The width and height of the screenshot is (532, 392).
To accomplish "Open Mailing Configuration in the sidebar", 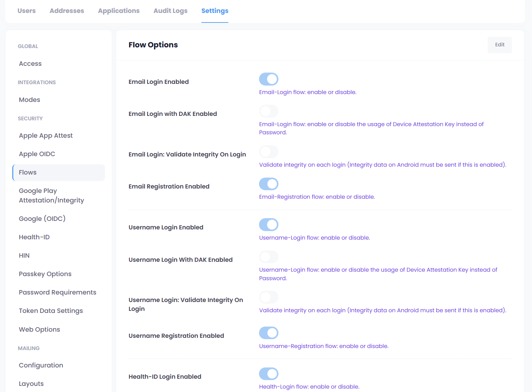I will (41, 365).
